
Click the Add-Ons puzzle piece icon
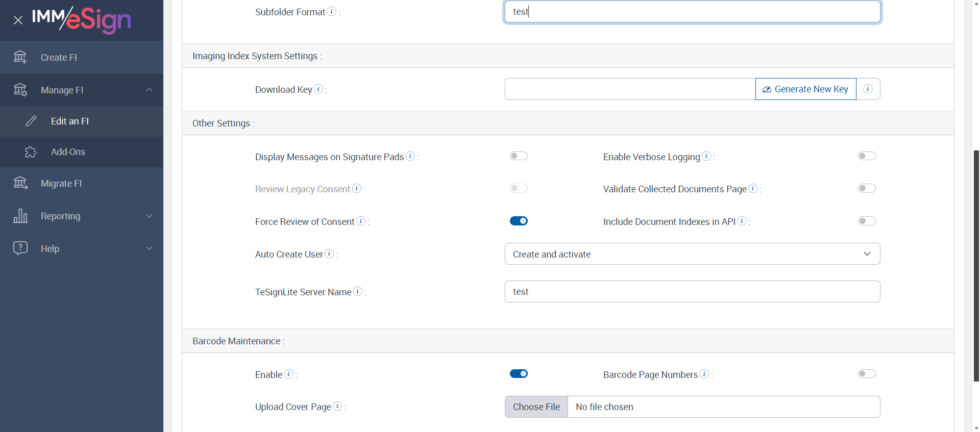31,152
